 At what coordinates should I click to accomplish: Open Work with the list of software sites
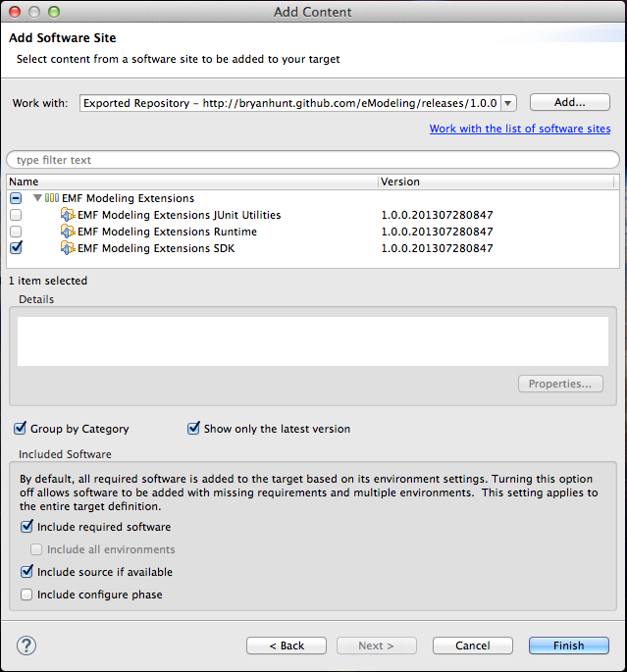tap(520, 129)
